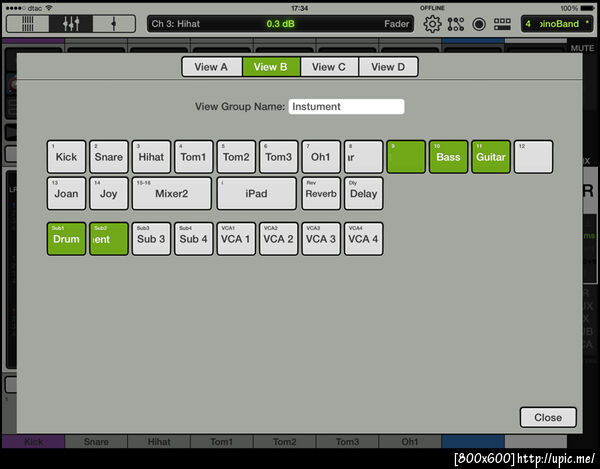Toggle channel 2 Snare in view
The width and height of the screenshot is (600, 469).
coord(109,157)
